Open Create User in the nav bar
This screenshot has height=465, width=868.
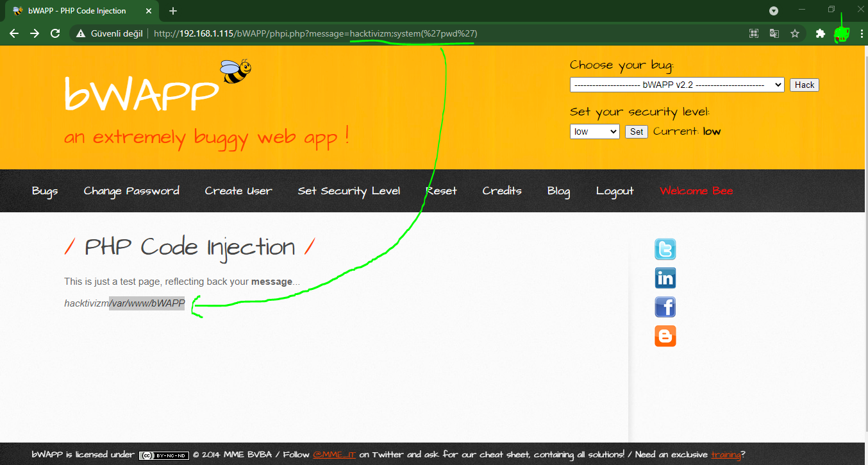[238, 191]
